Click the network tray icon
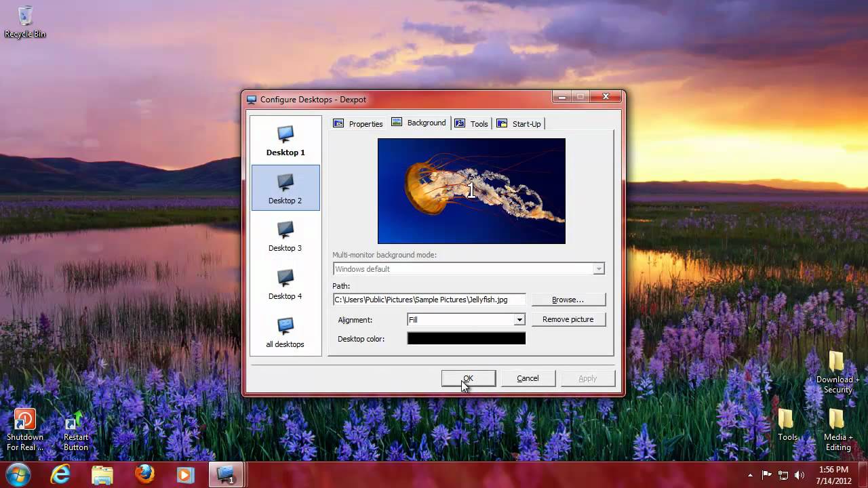Screen dimensions: 868x488 (x=783, y=475)
